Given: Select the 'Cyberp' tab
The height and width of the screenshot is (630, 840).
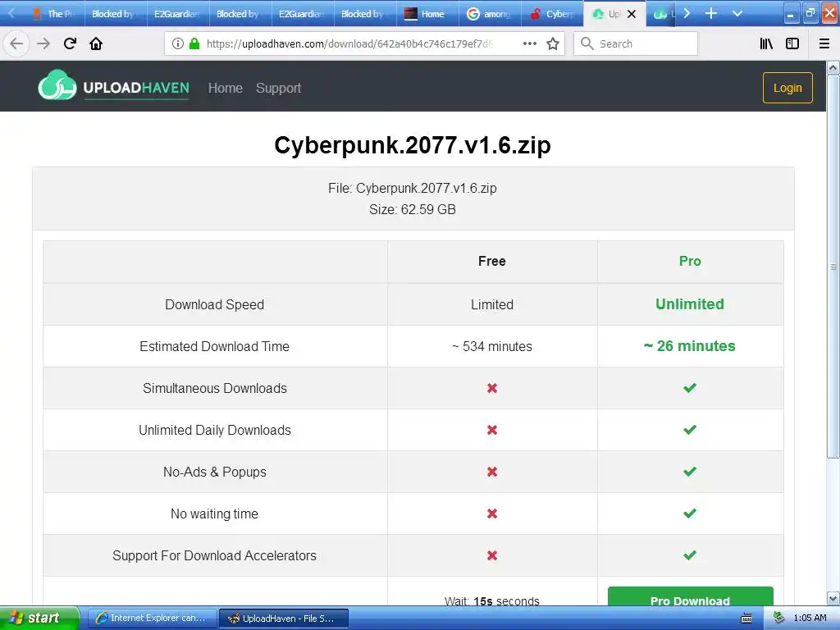Looking at the screenshot, I should tap(552, 14).
